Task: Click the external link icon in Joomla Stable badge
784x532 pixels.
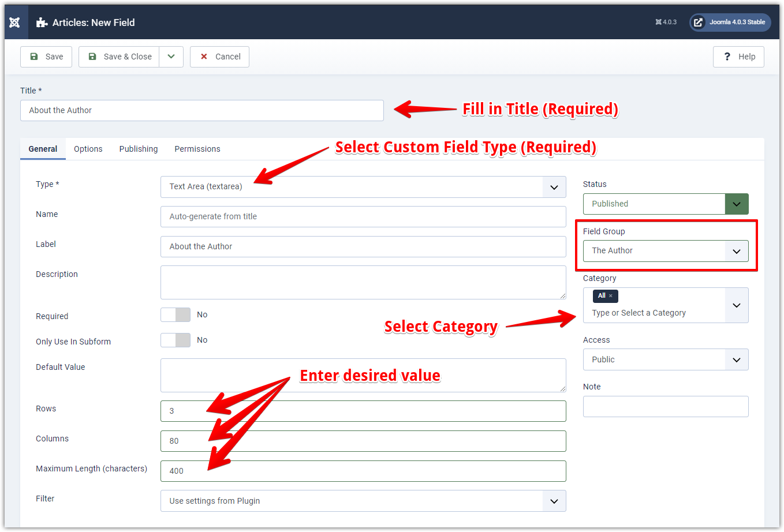Action: coord(699,22)
